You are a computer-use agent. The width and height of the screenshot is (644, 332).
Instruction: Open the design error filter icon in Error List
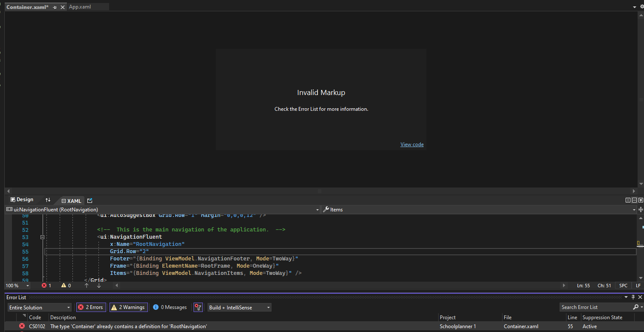click(x=198, y=307)
